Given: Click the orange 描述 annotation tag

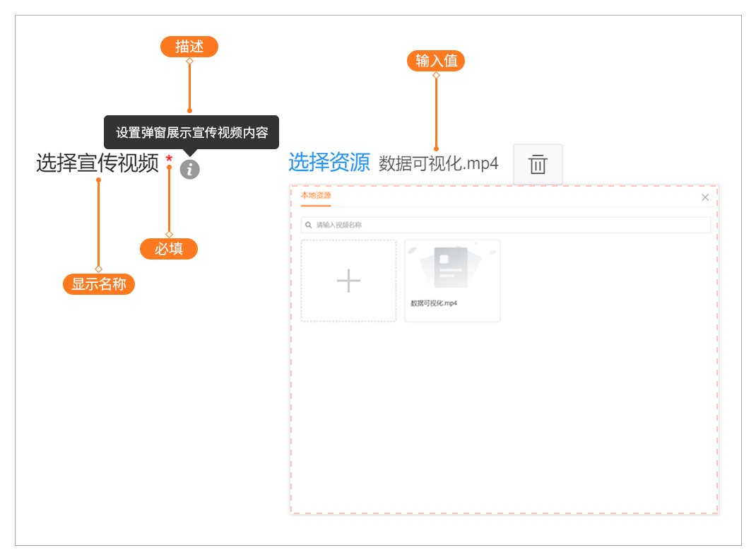Looking at the screenshot, I should pyautogui.click(x=189, y=47).
